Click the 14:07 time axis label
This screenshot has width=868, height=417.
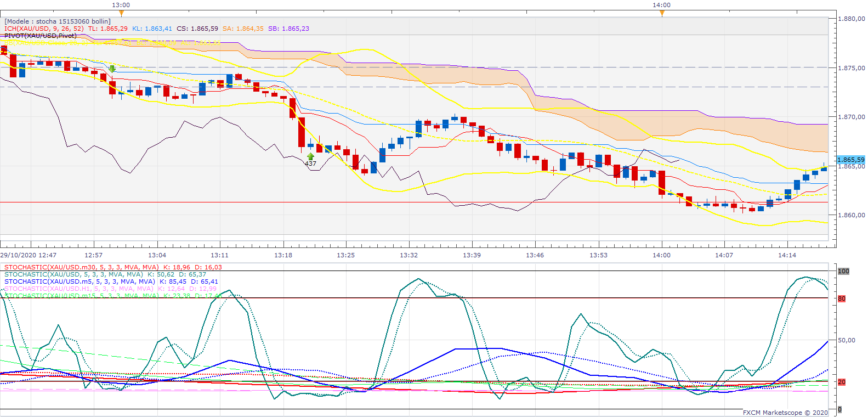tap(724, 255)
